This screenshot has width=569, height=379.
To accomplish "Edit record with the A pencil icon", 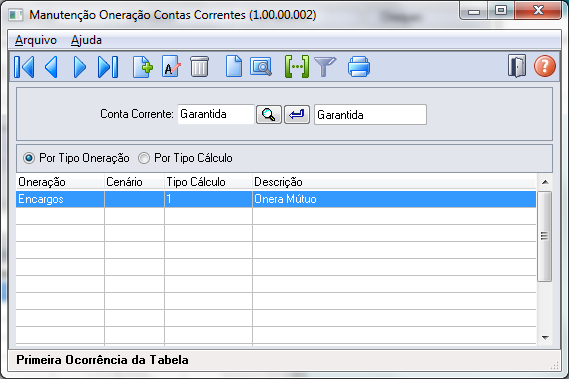I will point(171,67).
